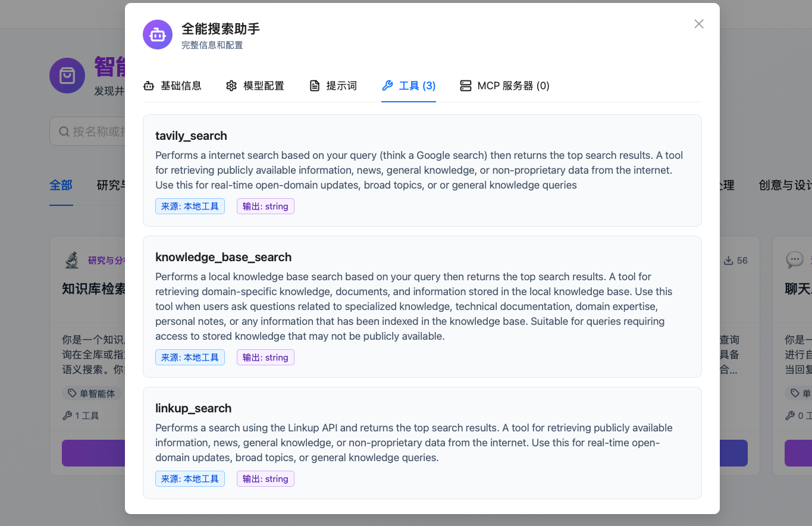
Task: Click the purple robot avatar icon
Action: (158, 35)
